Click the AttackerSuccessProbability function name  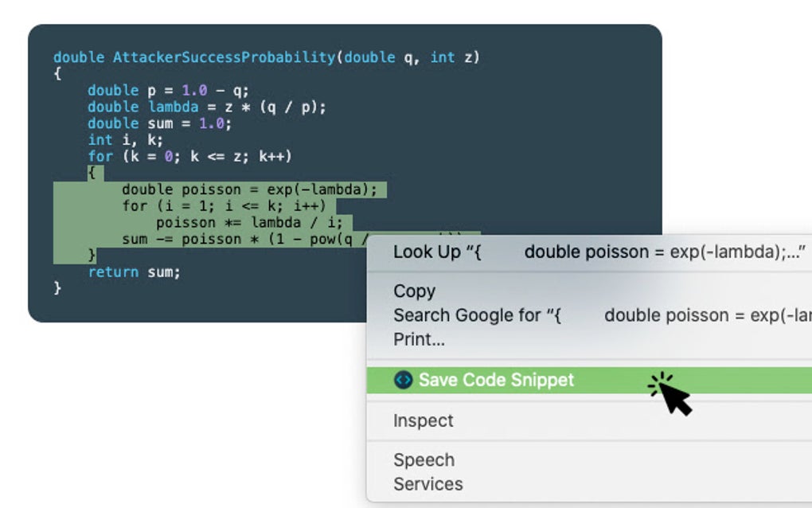pyautogui.click(x=224, y=57)
